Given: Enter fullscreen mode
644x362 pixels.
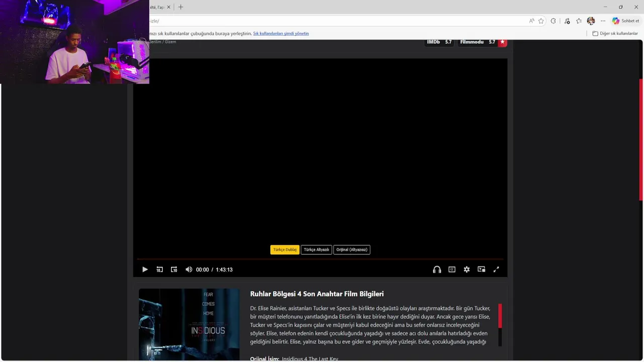Looking at the screenshot, I should click(x=496, y=269).
